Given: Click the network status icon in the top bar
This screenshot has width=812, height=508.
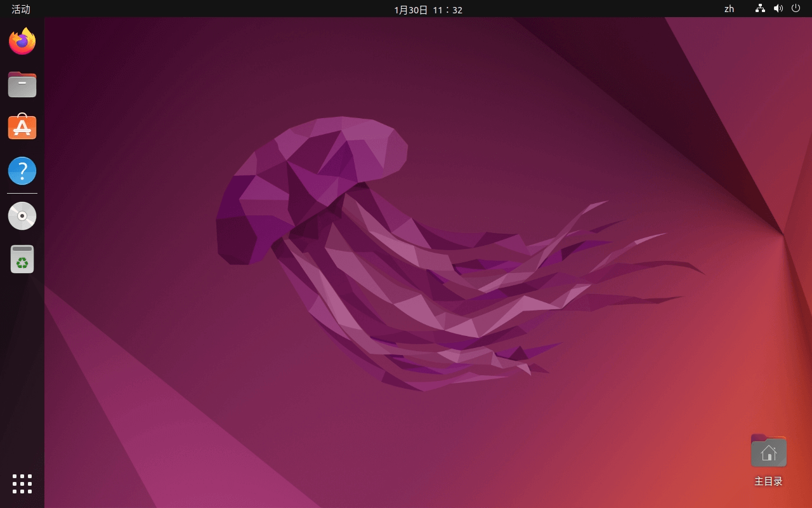Looking at the screenshot, I should 760,9.
